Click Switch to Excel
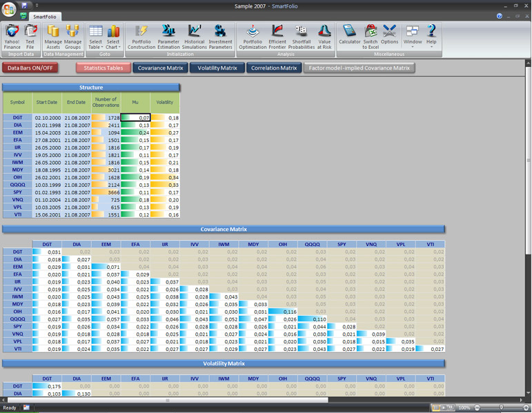Image resolution: width=532 pixels, height=413 pixels. (x=370, y=37)
